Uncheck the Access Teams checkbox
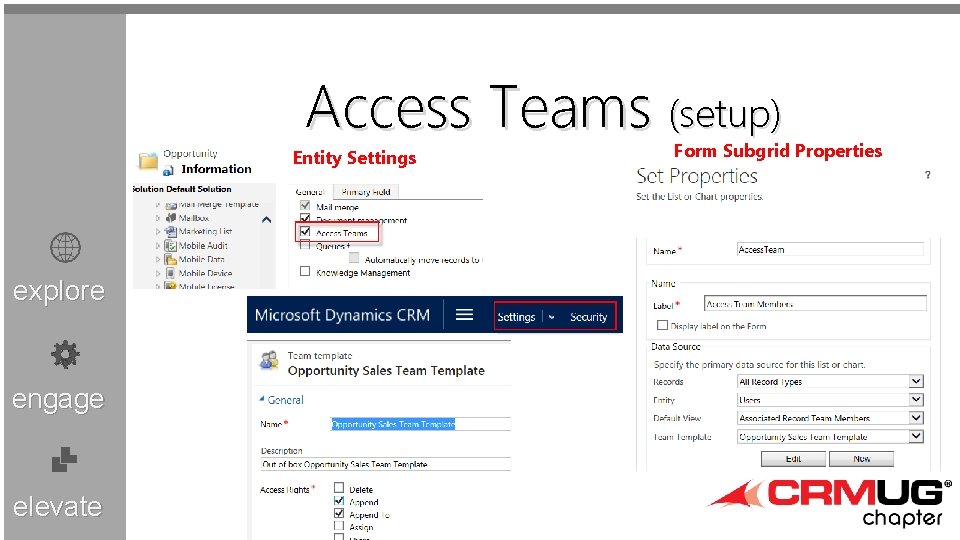 tap(305, 231)
